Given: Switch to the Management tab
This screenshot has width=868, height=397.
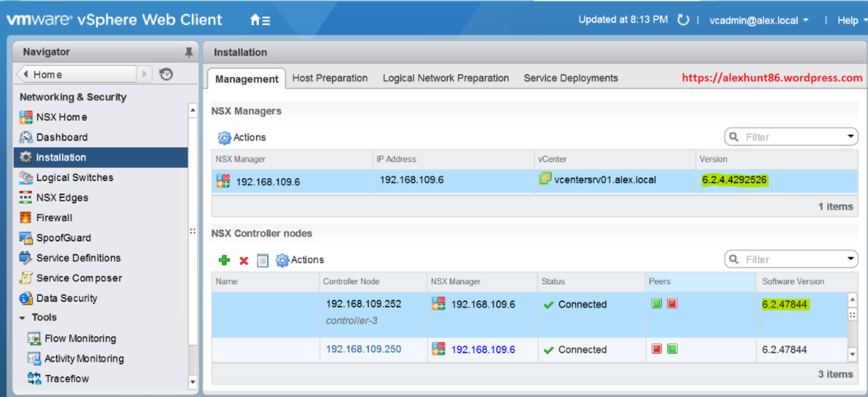Looking at the screenshot, I should click(x=246, y=79).
